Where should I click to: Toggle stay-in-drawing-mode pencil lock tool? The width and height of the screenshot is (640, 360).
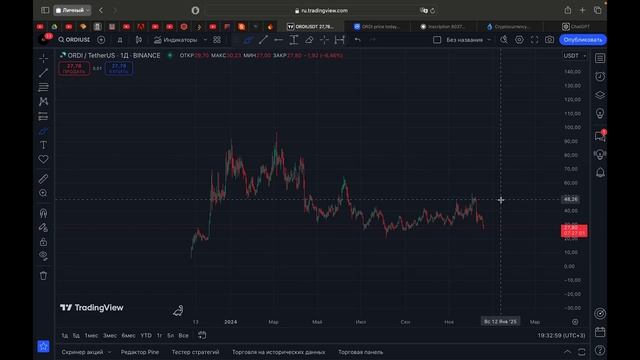pyautogui.click(x=43, y=227)
